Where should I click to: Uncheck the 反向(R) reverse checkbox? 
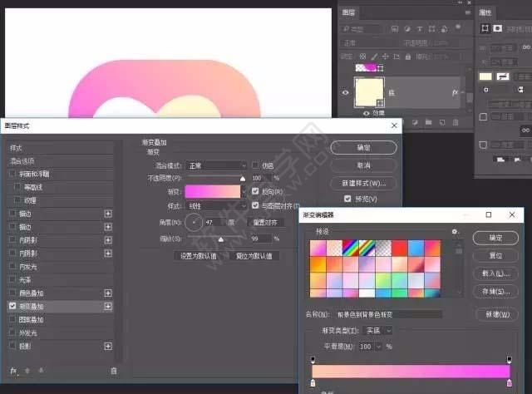[x=255, y=191]
